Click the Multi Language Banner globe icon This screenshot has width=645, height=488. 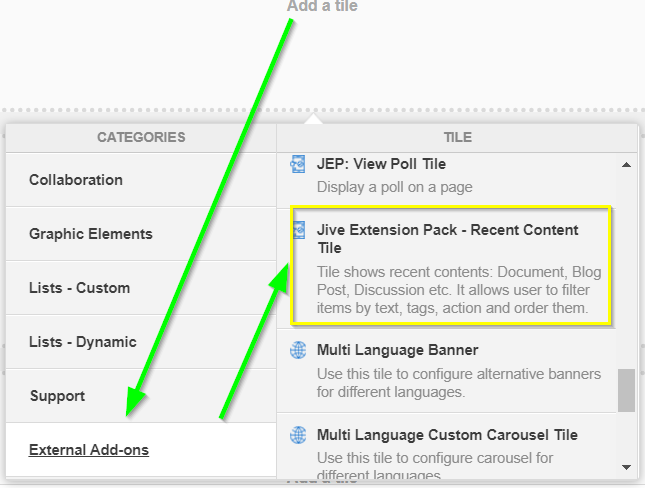(x=298, y=350)
